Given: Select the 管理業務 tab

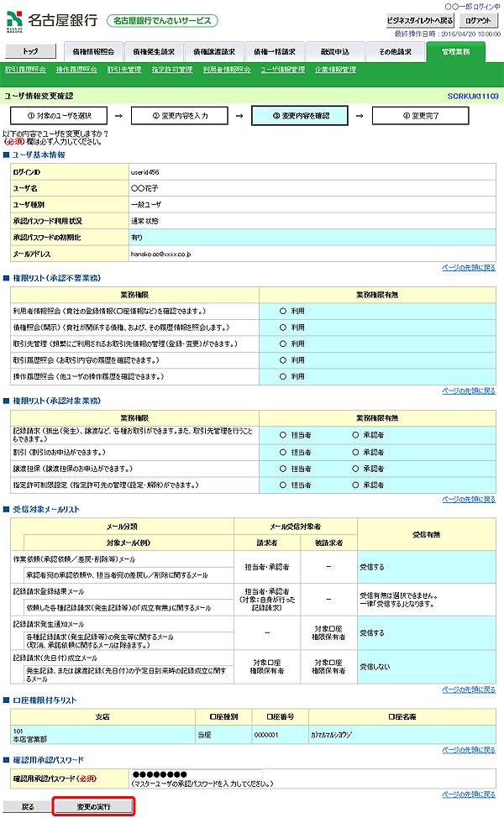Looking at the screenshot, I should click(x=456, y=51).
